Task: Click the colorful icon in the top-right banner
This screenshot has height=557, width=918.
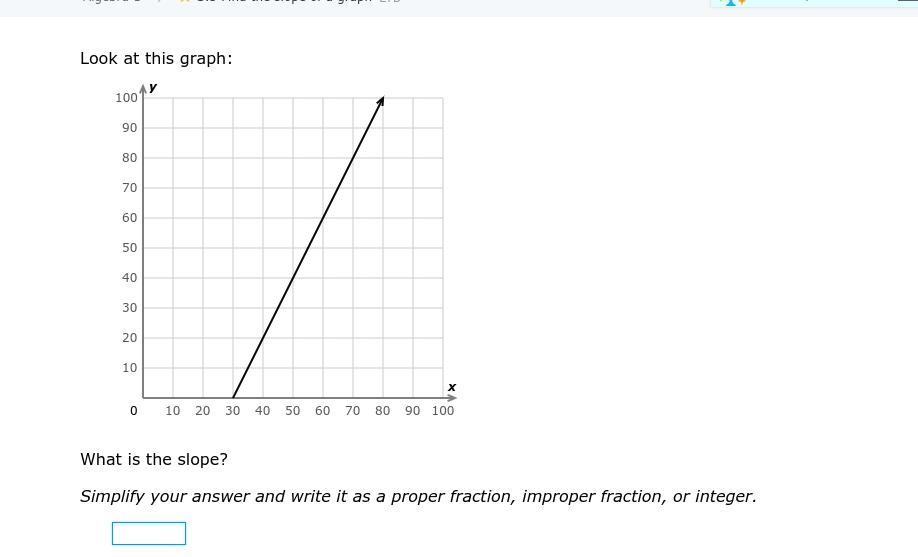Action: tap(735, 2)
